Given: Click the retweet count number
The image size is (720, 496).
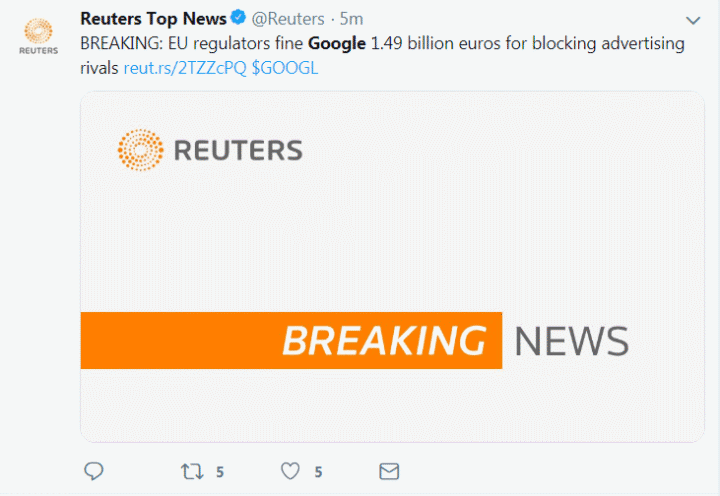Looking at the screenshot, I should (219, 472).
